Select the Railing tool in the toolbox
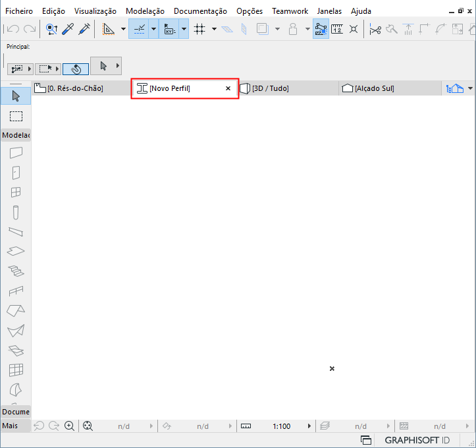Screen dimensions: 476x448 tap(16, 291)
